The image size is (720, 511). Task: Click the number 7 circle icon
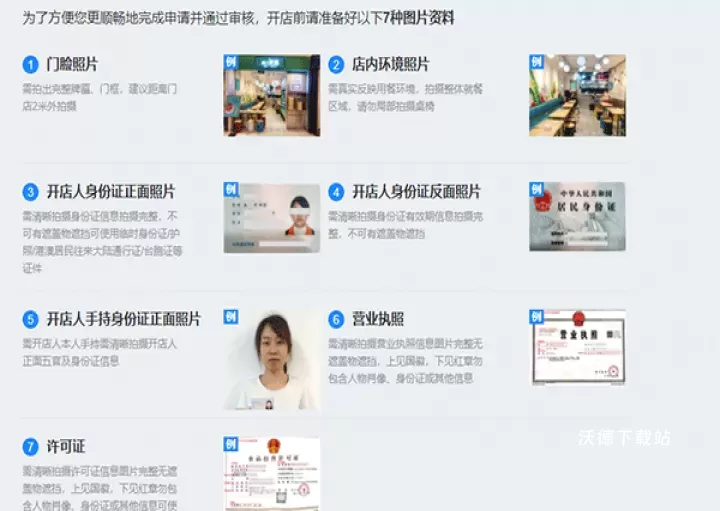pos(30,446)
